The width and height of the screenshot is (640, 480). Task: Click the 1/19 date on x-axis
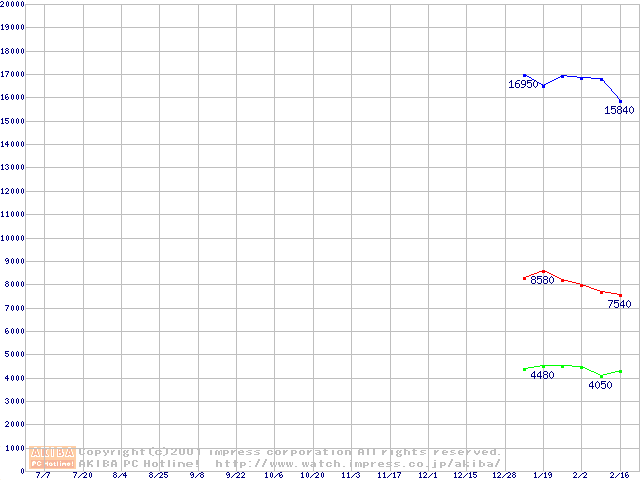point(543,476)
